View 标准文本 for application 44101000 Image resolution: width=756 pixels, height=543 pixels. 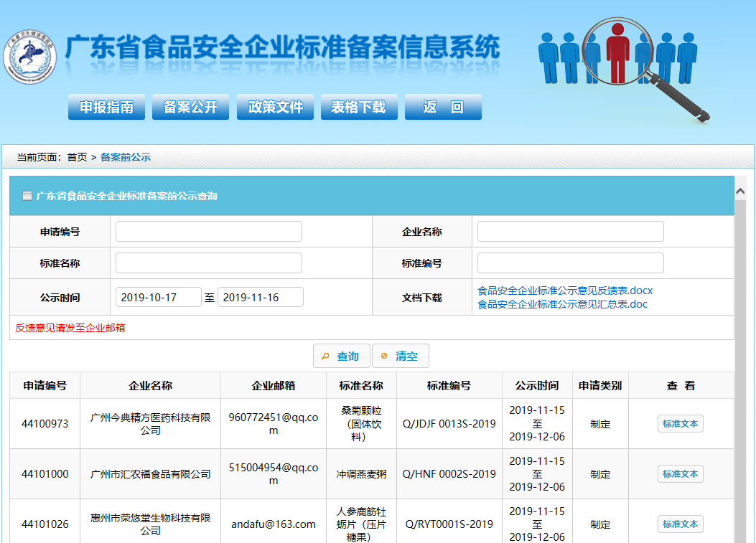(x=681, y=474)
